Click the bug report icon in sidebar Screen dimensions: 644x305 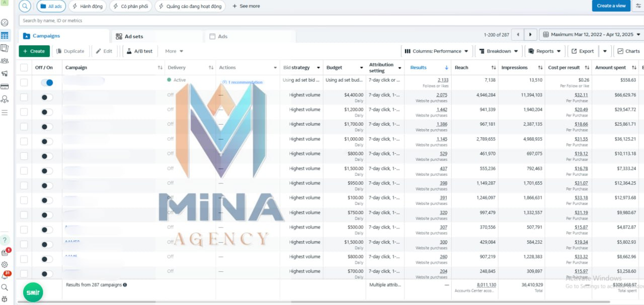click(x=5, y=299)
